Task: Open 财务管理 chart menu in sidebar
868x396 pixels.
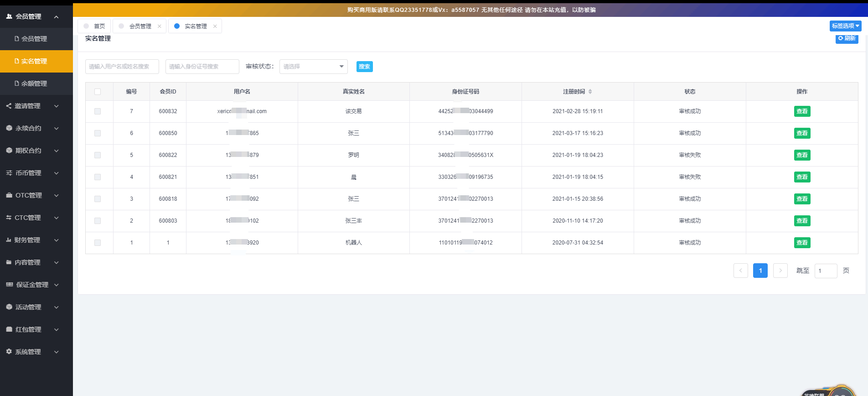Action: pos(32,240)
